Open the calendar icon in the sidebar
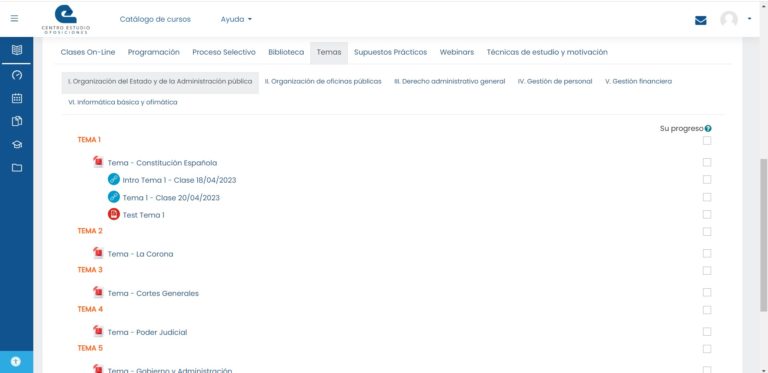This screenshot has width=768, height=373. point(17,98)
